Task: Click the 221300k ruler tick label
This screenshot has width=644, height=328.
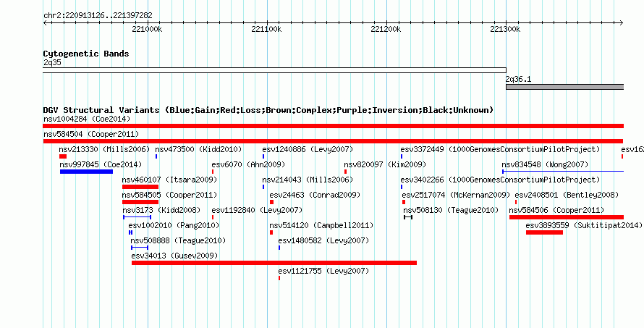Action: pos(506,29)
